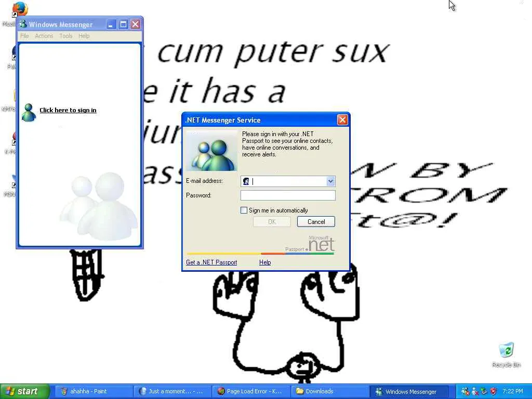Toggle the Sign me in automatically checkbox
The image size is (532, 399).
click(x=244, y=210)
